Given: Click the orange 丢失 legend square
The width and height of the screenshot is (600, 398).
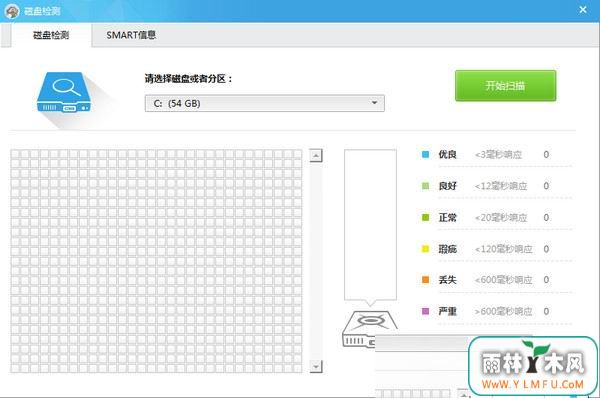Looking at the screenshot, I should tap(425, 280).
